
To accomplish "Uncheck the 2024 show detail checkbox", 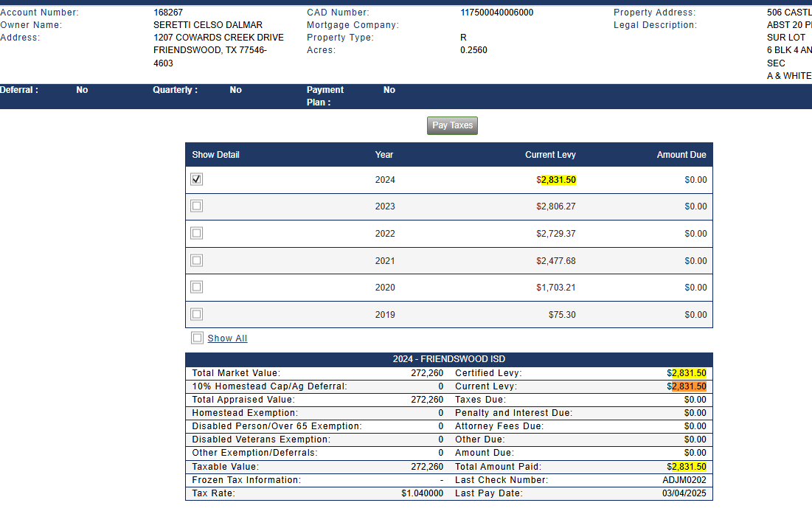I will pos(196,179).
